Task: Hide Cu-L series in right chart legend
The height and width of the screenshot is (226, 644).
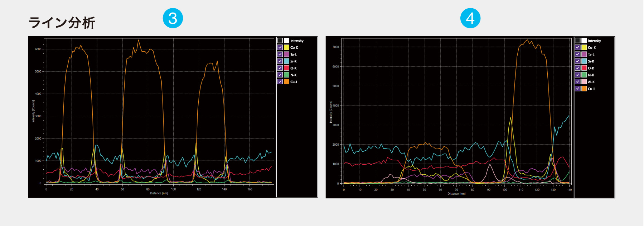Action: [577, 89]
